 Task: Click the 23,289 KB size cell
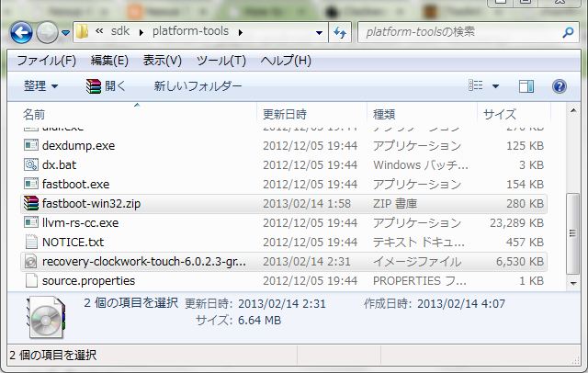point(516,223)
